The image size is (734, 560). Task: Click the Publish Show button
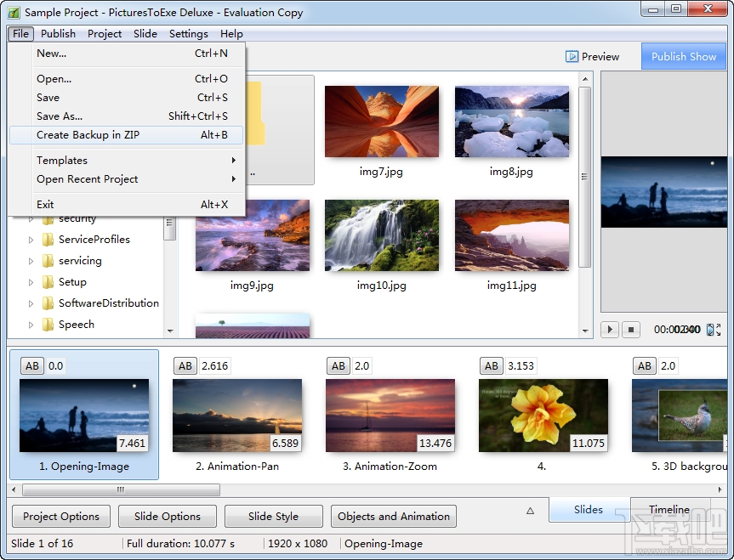tap(683, 56)
